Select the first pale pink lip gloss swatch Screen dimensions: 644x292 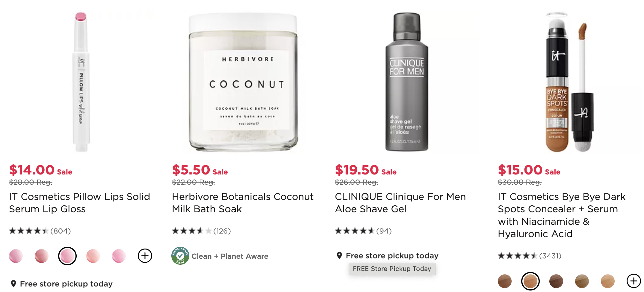pos(16,256)
